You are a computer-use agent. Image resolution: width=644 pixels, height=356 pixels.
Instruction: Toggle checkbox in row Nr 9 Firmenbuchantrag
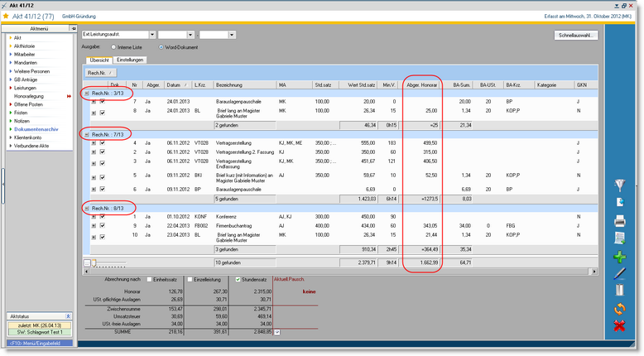[103, 225]
